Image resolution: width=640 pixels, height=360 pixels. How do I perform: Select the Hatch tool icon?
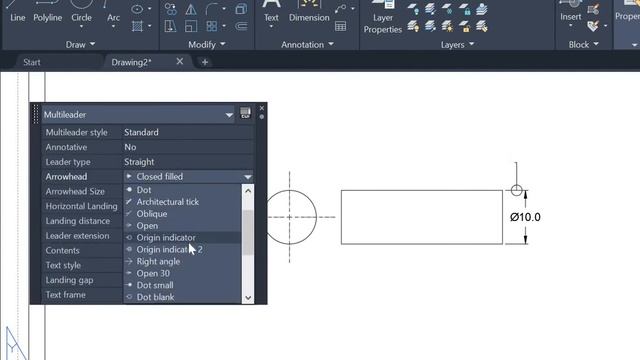click(137, 26)
